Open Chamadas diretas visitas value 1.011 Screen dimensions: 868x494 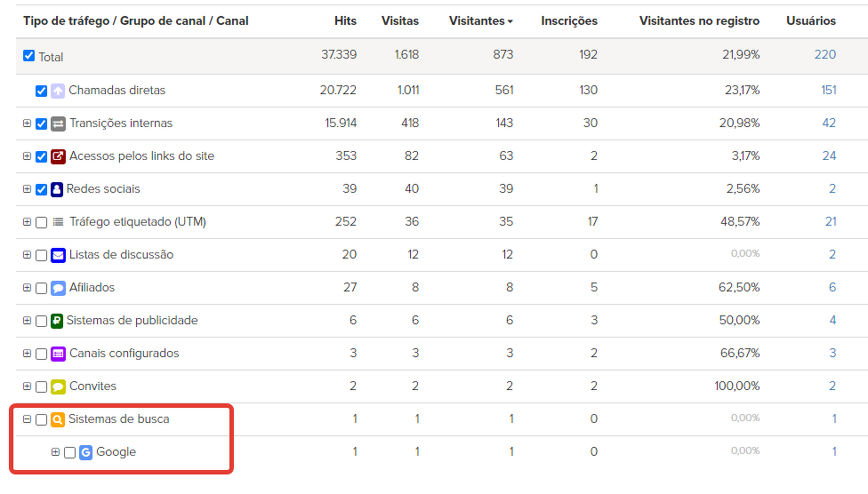click(408, 91)
